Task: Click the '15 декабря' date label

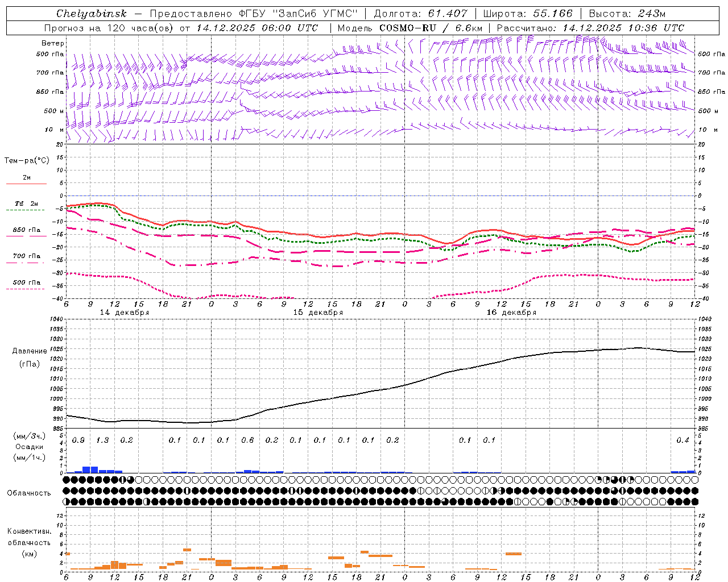Action: pos(318,313)
